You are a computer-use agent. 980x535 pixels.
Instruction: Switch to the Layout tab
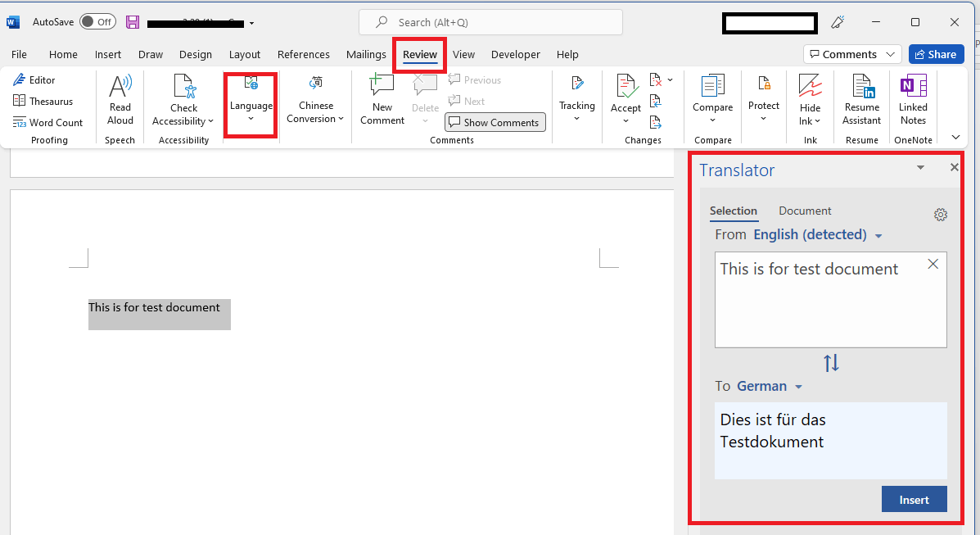244,54
